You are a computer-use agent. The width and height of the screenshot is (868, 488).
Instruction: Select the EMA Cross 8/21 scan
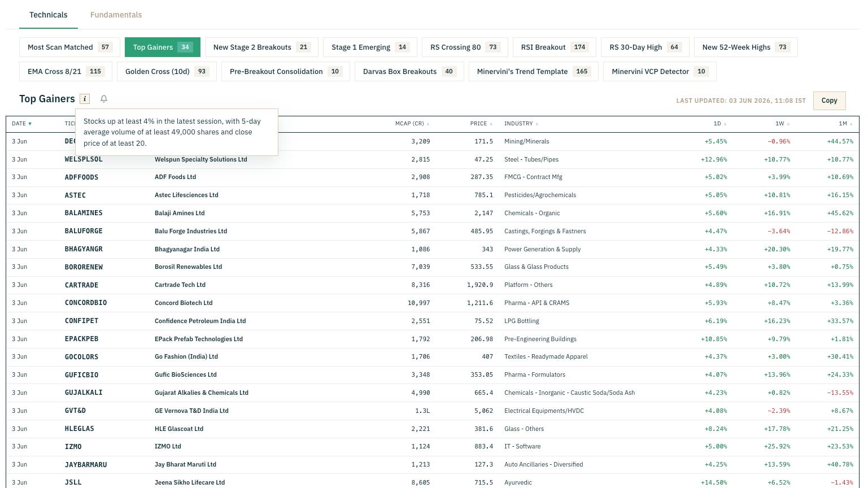66,72
